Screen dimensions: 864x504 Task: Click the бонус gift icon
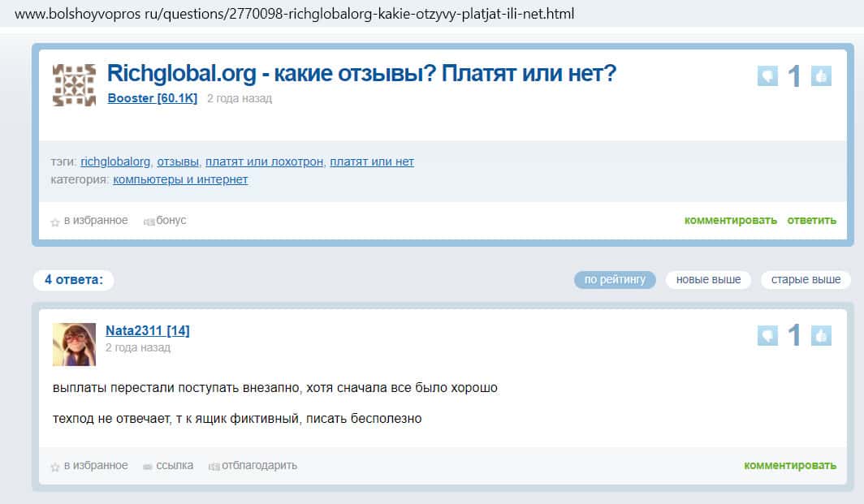point(149,222)
